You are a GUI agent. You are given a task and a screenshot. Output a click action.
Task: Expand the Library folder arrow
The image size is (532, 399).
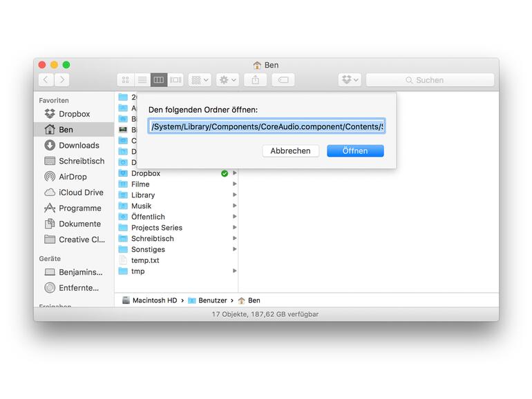tap(234, 195)
